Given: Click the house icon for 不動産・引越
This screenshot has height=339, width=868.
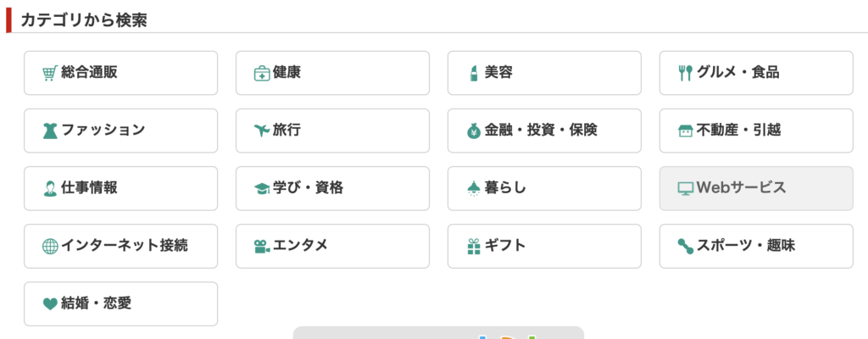Looking at the screenshot, I should click(685, 131).
